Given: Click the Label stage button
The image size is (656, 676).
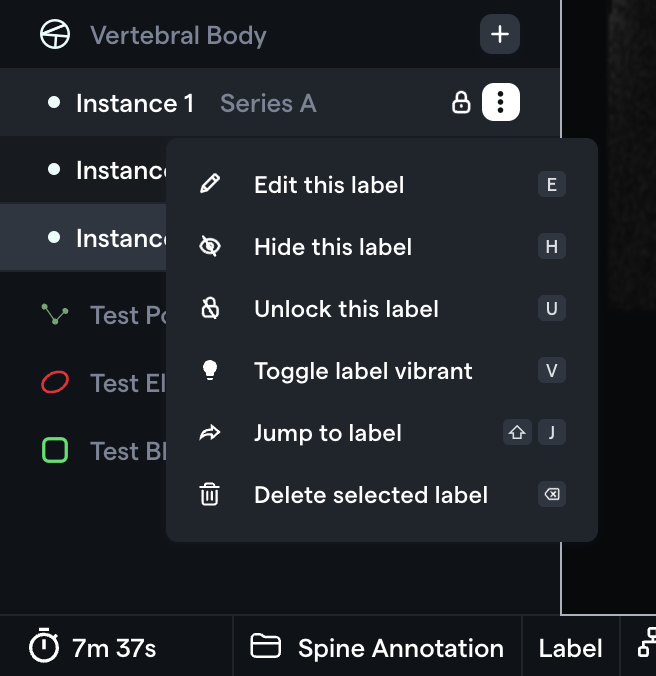Looking at the screenshot, I should point(570,648).
